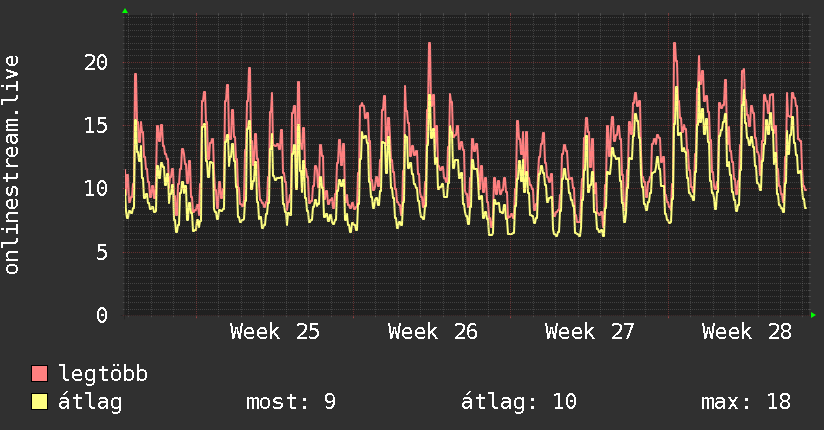This screenshot has width=824, height=430.
Task: Click the Week 27 axis label
Action: pos(590,332)
